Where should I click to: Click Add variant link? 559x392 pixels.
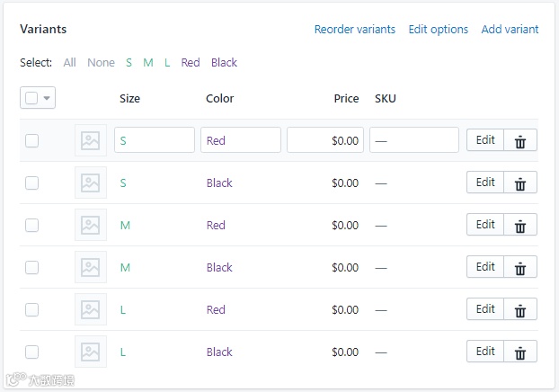pos(510,30)
